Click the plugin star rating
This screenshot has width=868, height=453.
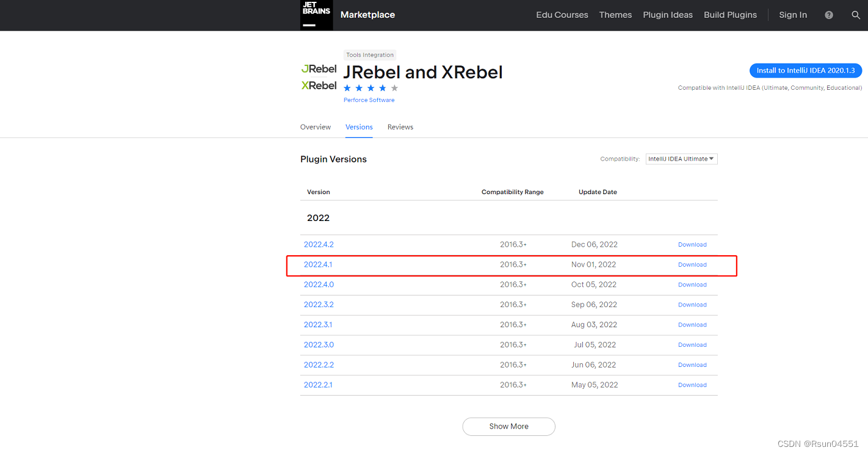pyautogui.click(x=371, y=88)
